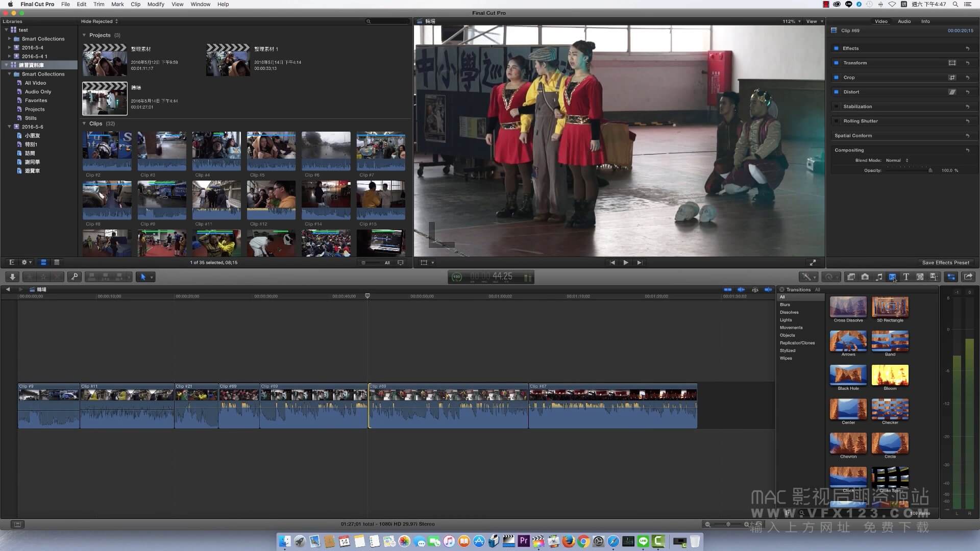Toggle the Inspector panel button
This screenshot has height=551, width=980.
[x=951, y=277]
